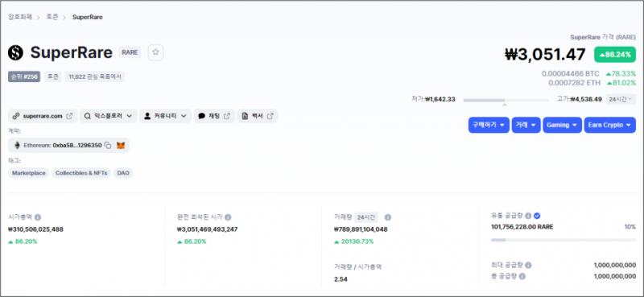
Task: Click the 20130.73% volume change
Action: (x=354, y=241)
